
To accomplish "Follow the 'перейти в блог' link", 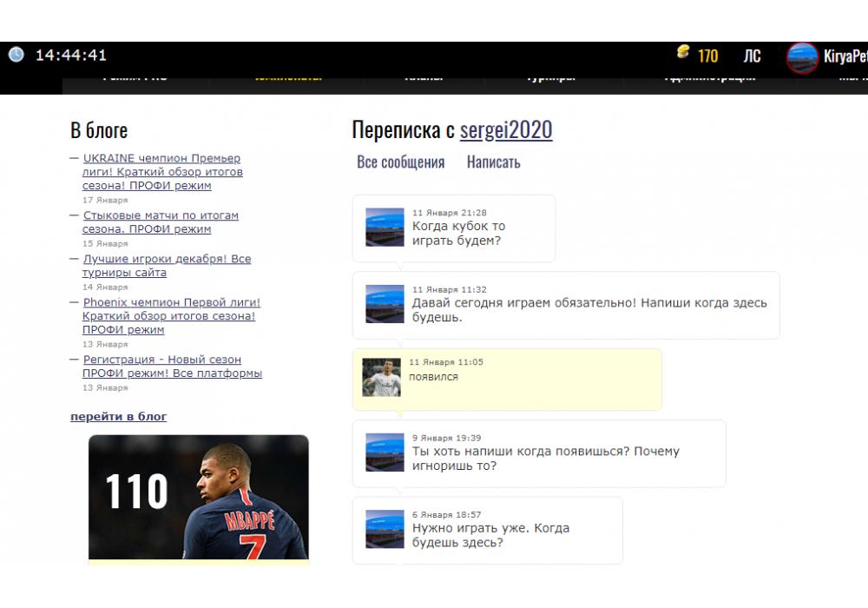I will [118, 417].
